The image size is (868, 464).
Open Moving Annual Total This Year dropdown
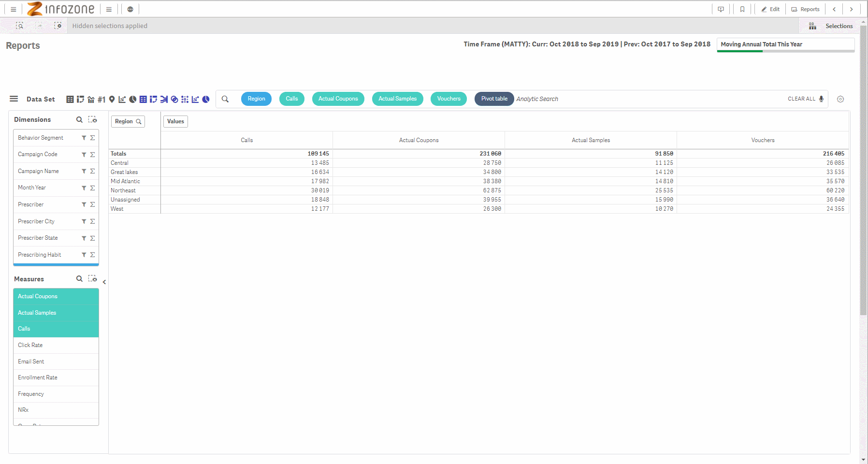[x=786, y=44]
